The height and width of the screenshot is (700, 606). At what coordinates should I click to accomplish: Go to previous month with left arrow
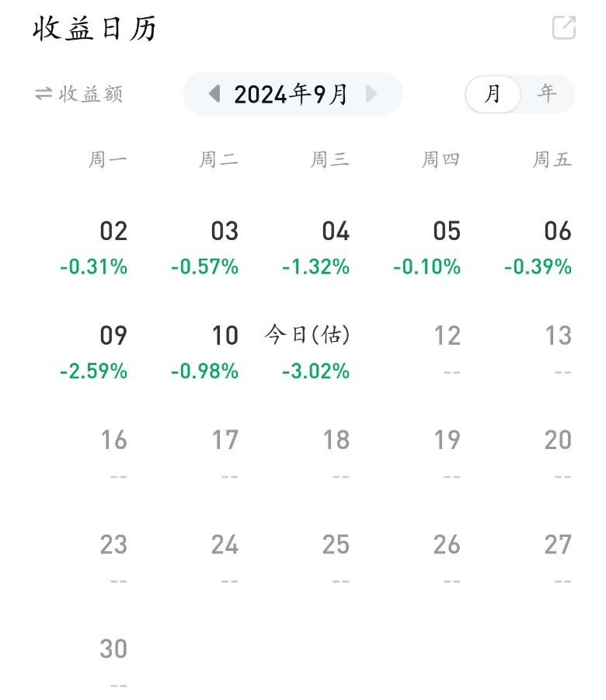click(x=214, y=94)
